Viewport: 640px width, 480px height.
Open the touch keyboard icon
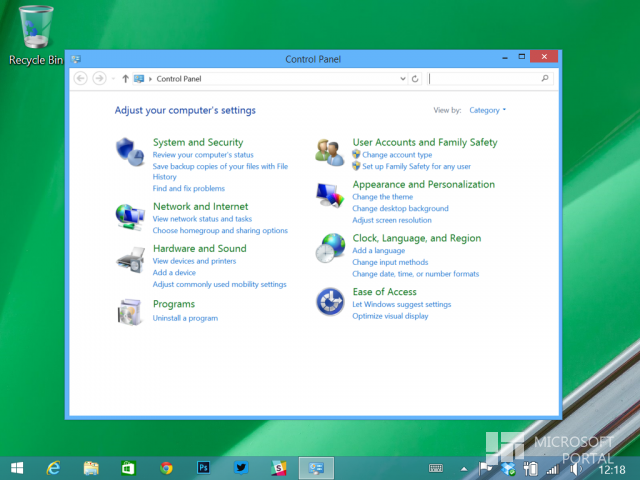[x=436, y=469]
